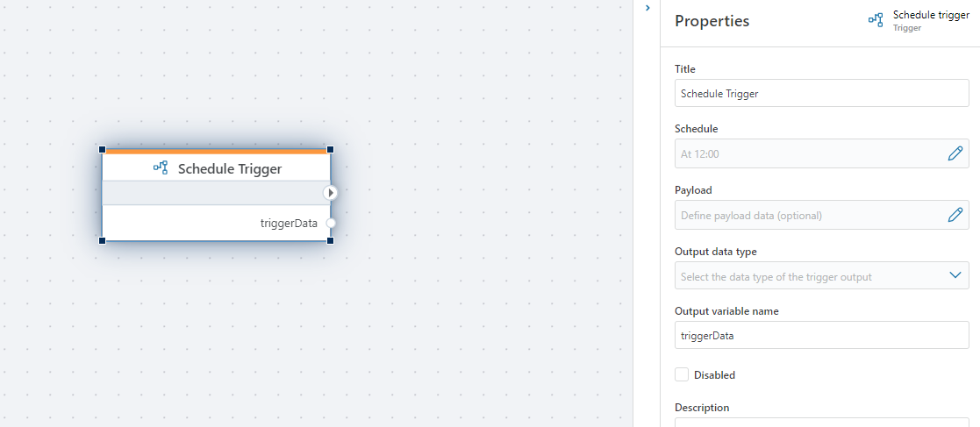Click the workflow icon on the Schedule Trigger node
The image size is (980, 427).
pos(161,167)
